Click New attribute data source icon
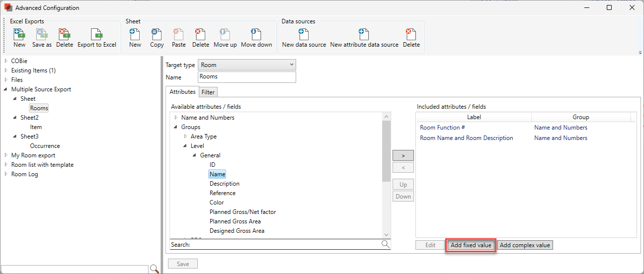 tap(364, 38)
